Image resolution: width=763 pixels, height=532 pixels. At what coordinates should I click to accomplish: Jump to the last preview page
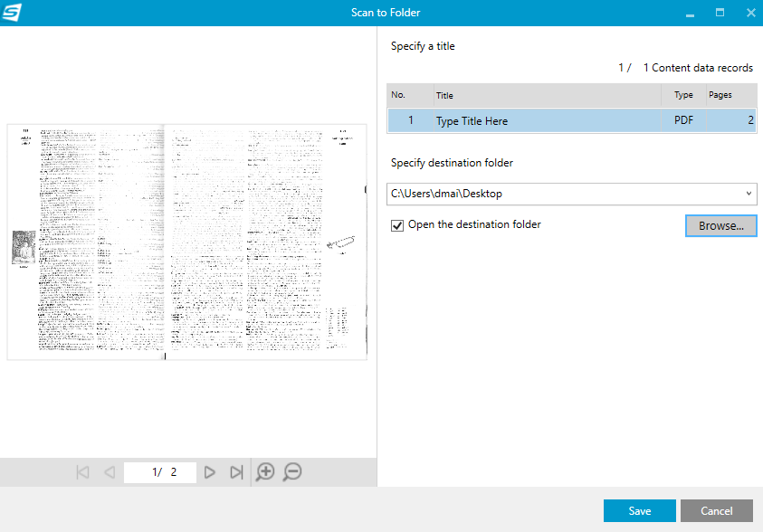tap(236, 472)
